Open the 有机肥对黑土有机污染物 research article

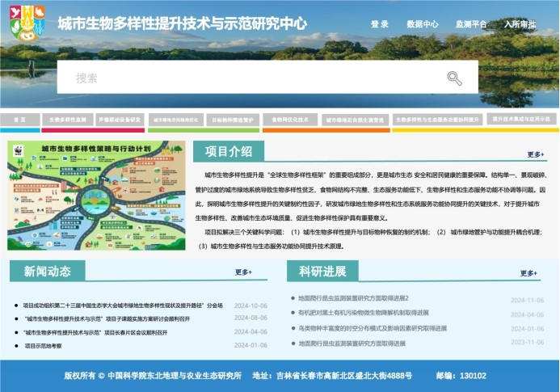click(x=363, y=313)
